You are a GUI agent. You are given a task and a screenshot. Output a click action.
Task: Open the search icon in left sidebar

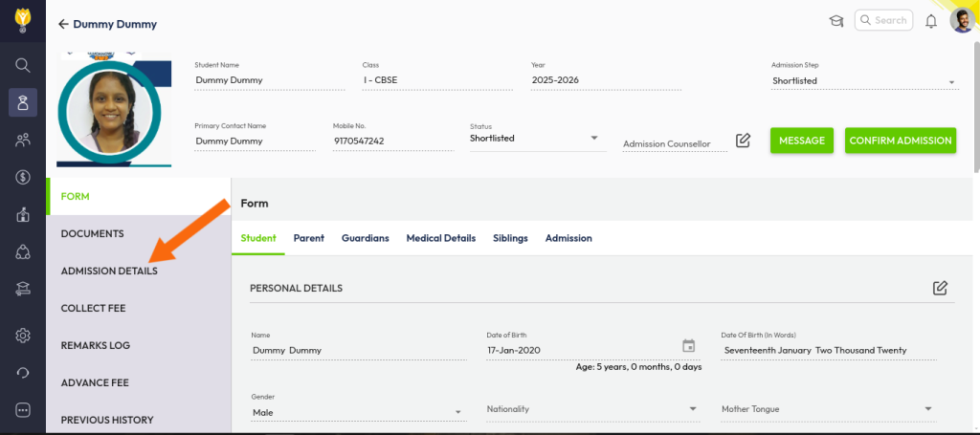pyautogui.click(x=23, y=65)
